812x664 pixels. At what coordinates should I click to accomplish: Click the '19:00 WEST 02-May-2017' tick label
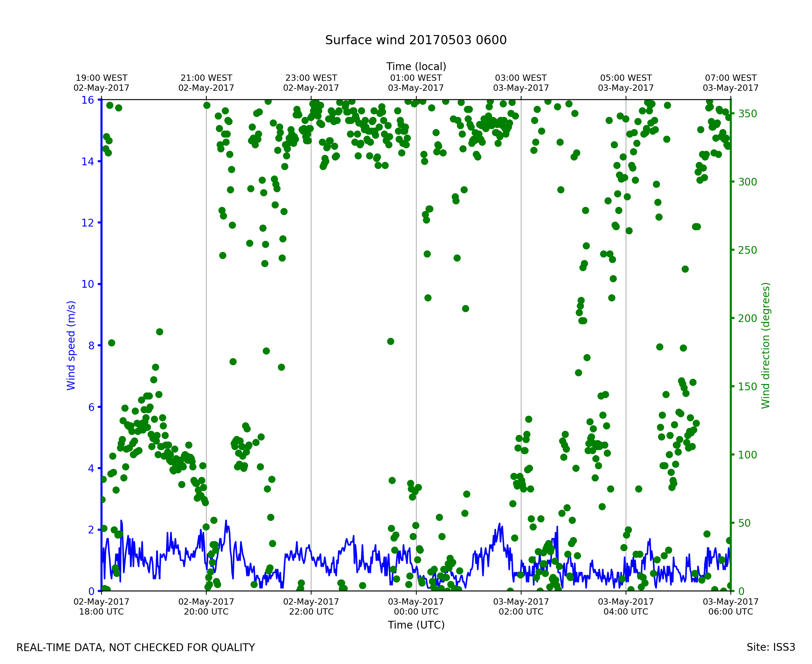101,83
